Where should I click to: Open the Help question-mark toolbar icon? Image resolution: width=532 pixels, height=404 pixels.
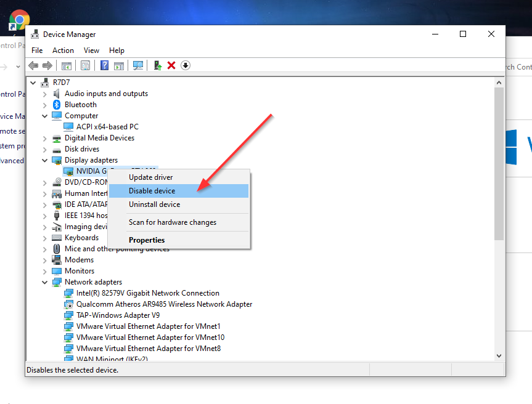point(105,65)
